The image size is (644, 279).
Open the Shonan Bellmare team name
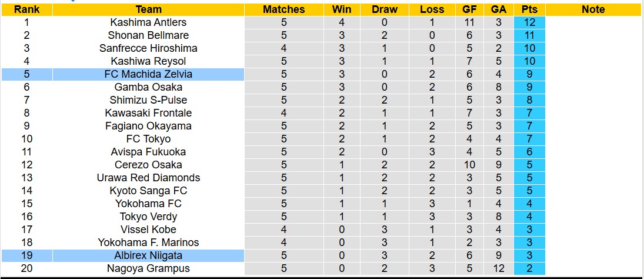tap(148, 35)
